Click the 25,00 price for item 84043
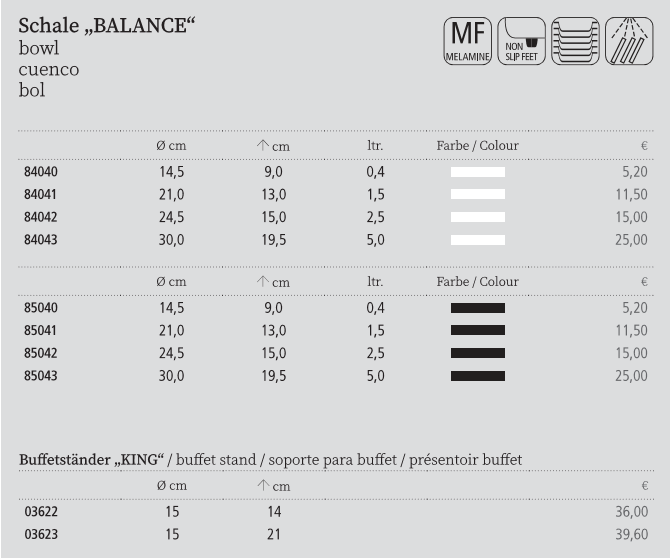Image resolution: width=670 pixels, height=558 pixels. pos(631,240)
